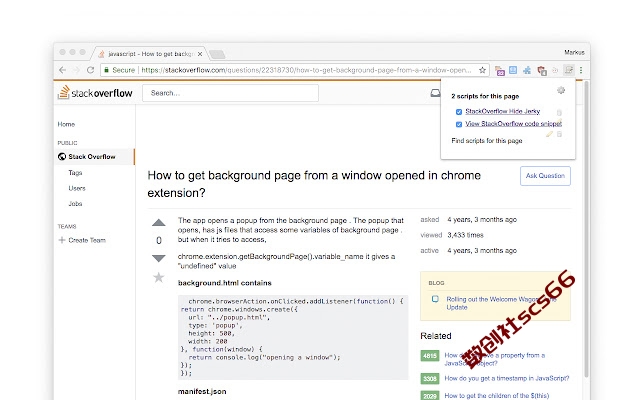Open Jobs in the left sidebar
The height and width of the screenshot is (400, 640).
pyautogui.click(x=75, y=204)
